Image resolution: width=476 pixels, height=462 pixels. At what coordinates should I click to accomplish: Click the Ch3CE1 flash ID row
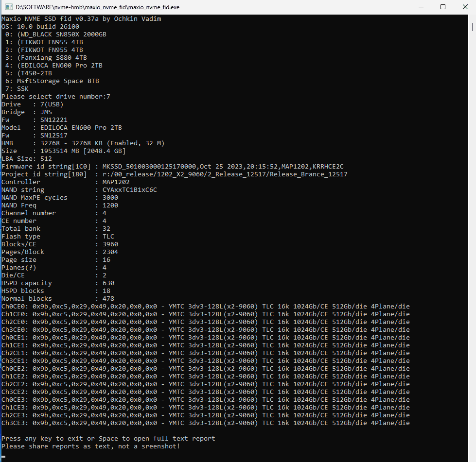pos(206,360)
